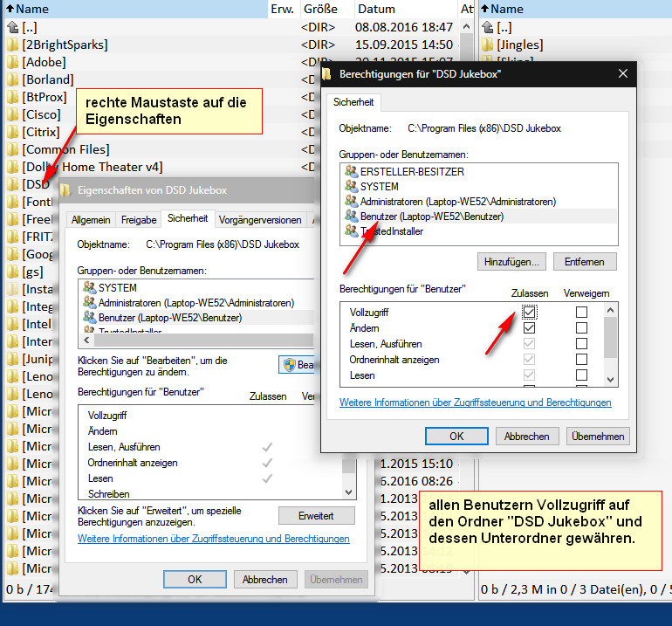Click the TrustedInstaller group icon in Berechtigungen dialog
This screenshot has height=626, width=672.
tap(351, 230)
